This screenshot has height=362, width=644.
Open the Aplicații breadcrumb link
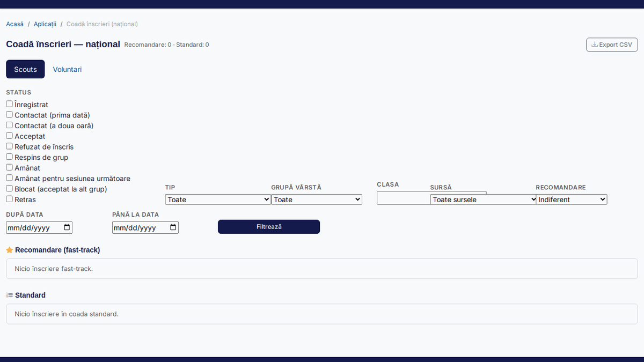(x=45, y=24)
